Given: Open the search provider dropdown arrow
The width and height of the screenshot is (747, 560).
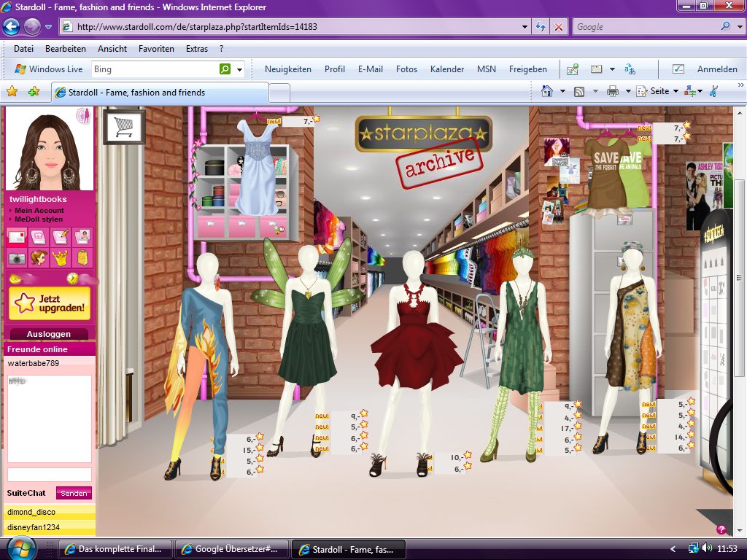Looking at the screenshot, I should [x=740, y=27].
